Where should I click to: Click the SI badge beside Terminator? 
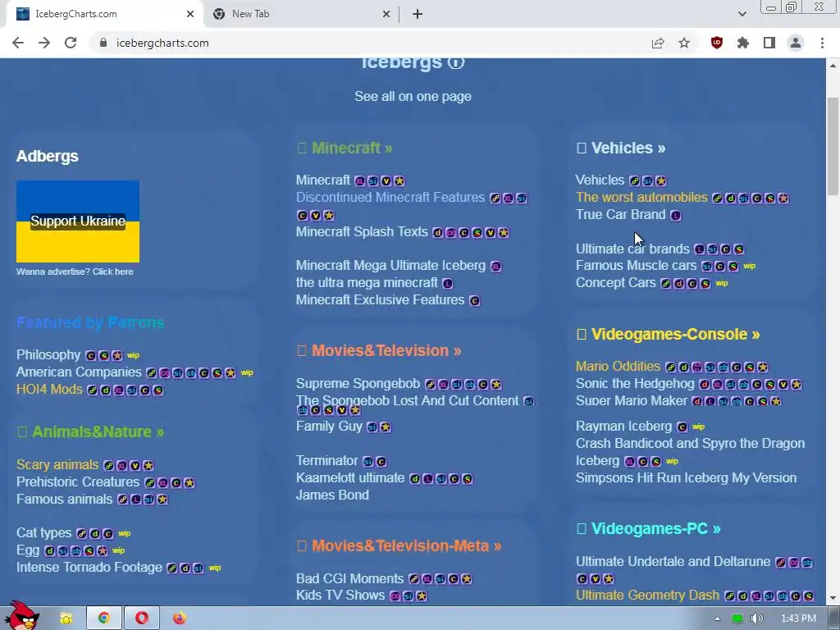pos(367,461)
